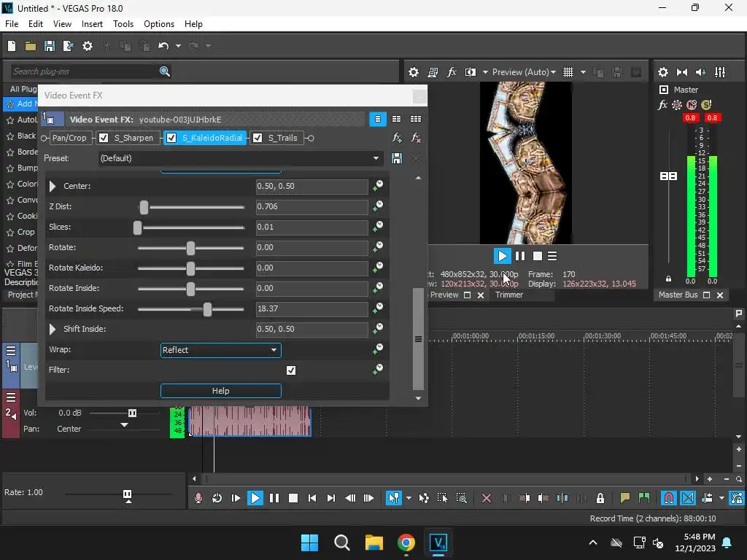
Task: Save the project with the floppy disk icon
Action: (x=49, y=46)
